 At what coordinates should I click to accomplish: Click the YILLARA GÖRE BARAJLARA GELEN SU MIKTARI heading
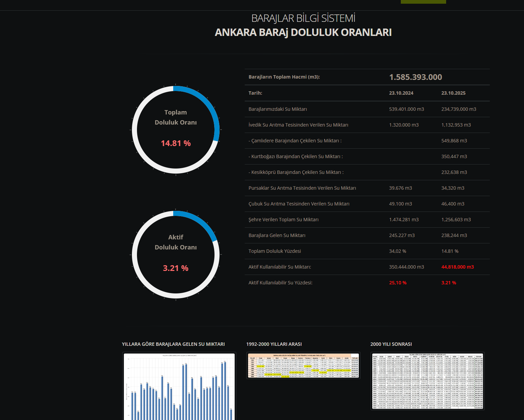pos(173,344)
